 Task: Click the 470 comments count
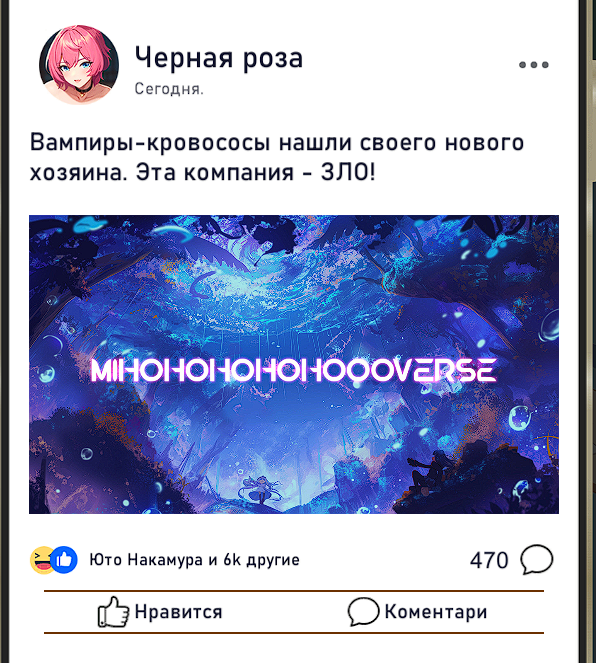click(489, 560)
